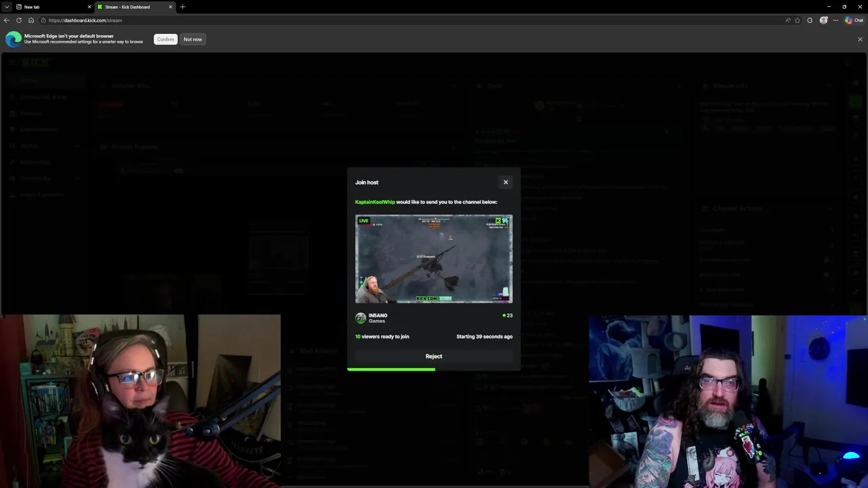This screenshot has width=868, height=488.
Task: Click the KaptainKoolWhip username link
Action: (x=375, y=202)
